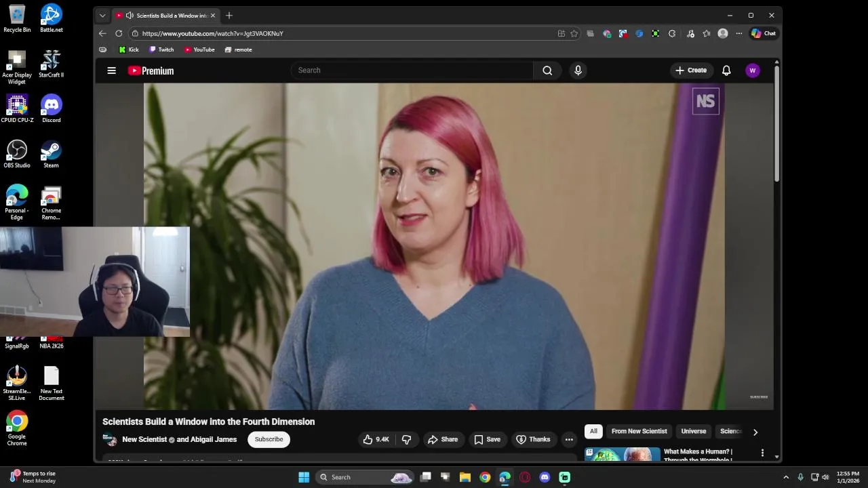This screenshot has width=868, height=488.
Task: Close the Scientists Build a Window tab
Action: pyautogui.click(x=212, y=16)
